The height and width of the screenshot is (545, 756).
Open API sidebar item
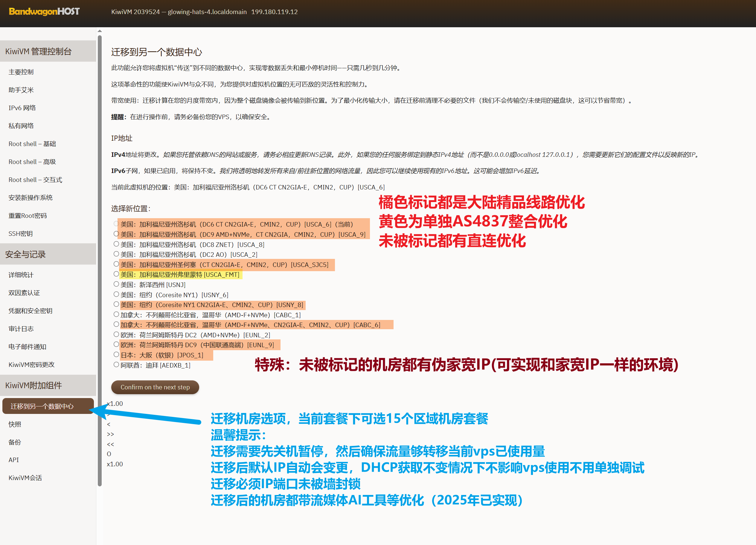click(x=14, y=460)
